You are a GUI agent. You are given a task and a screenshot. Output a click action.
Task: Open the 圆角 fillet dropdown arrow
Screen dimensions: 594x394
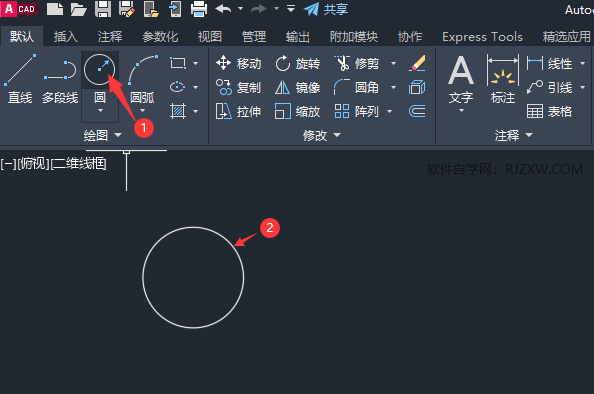(394, 88)
